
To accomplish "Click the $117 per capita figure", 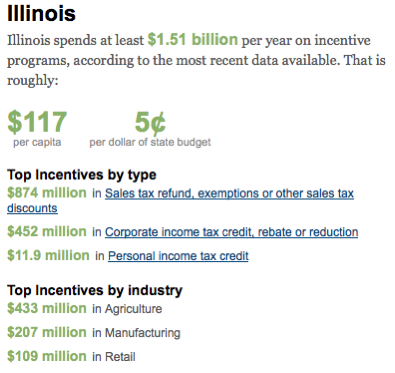I will (37, 122).
